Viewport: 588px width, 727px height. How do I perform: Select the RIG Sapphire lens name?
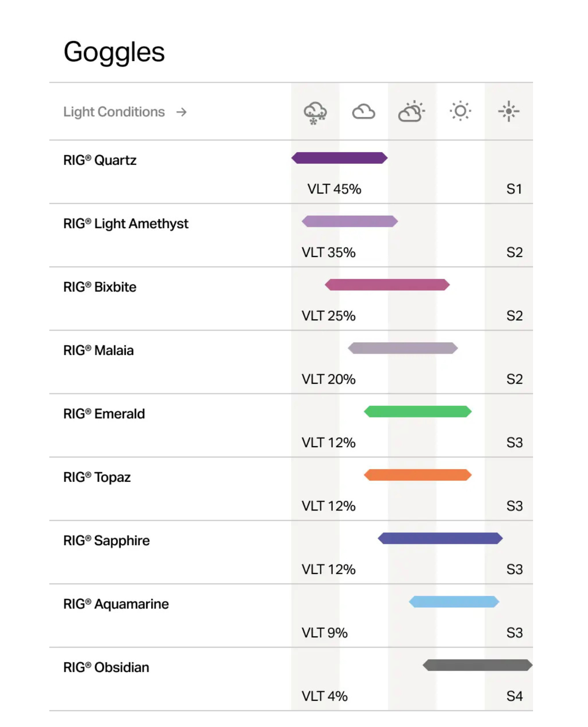pyautogui.click(x=107, y=541)
